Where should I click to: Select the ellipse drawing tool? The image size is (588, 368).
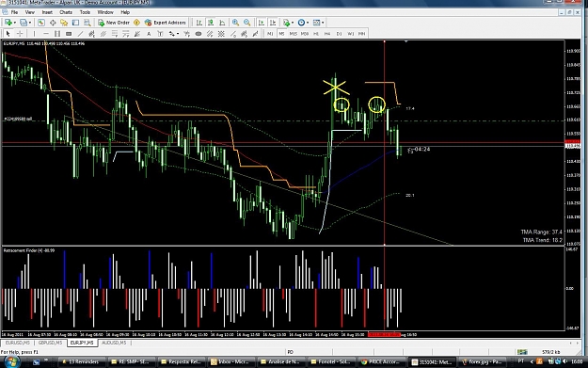click(x=199, y=34)
